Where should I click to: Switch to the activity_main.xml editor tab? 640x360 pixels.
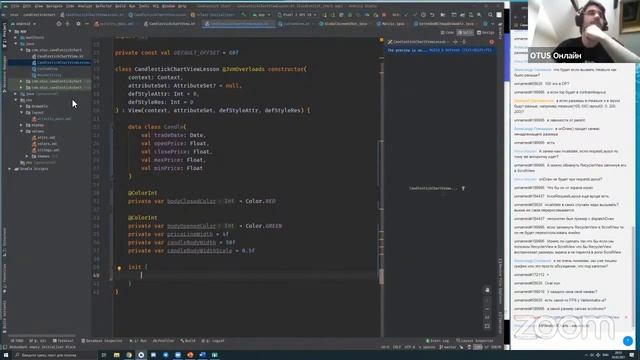(115, 24)
